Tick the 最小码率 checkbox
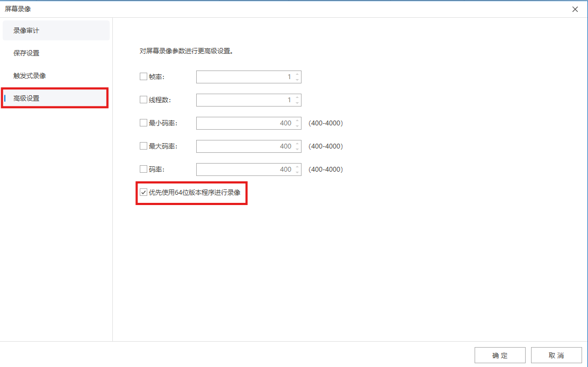Screen dimensions: 588x367 point(144,123)
